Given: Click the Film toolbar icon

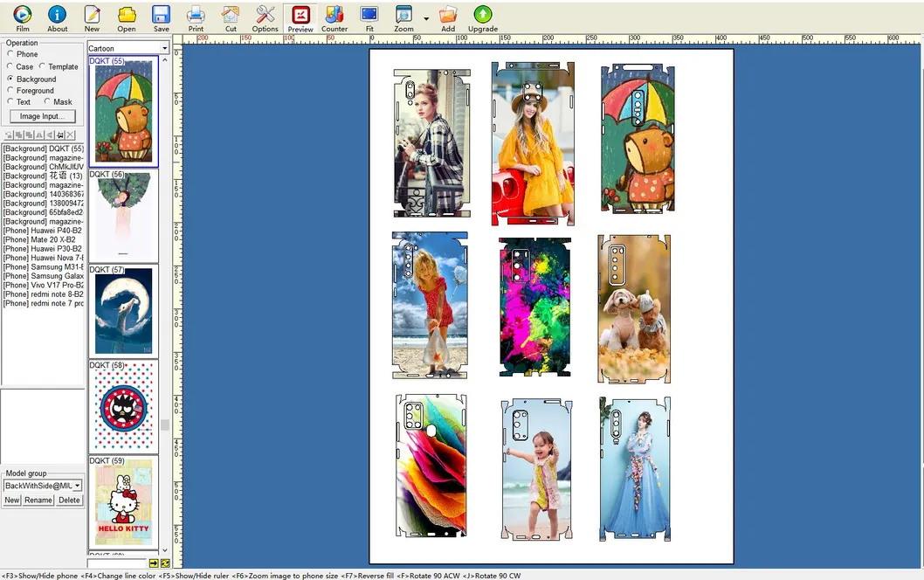Looking at the screenshot, I should coord(23,16).
